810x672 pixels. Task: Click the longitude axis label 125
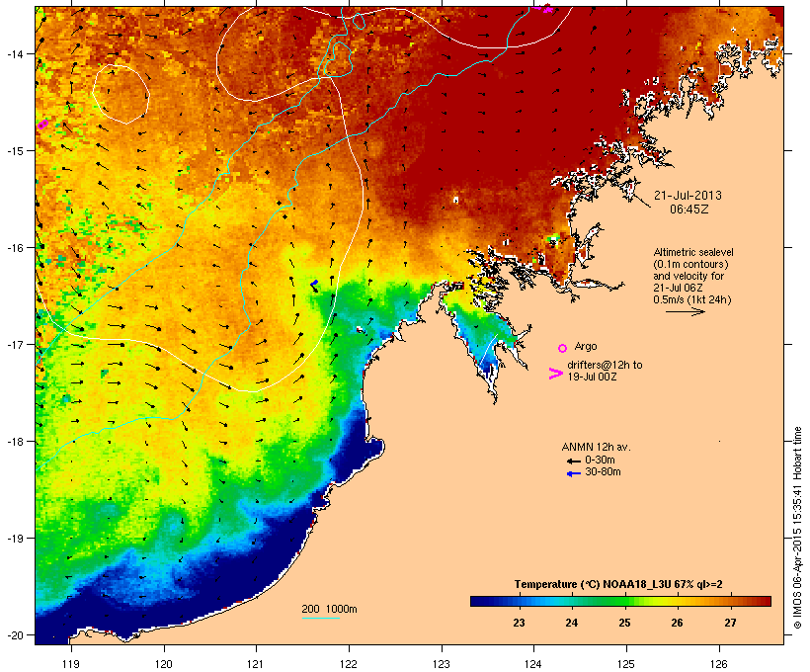tap(626, 664)
